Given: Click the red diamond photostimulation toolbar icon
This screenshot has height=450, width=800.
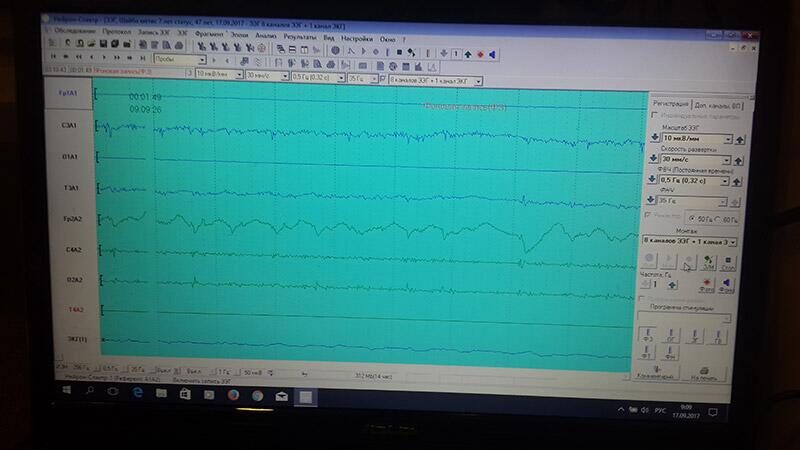Looking at the screenshot, I should tap(480, 54).
